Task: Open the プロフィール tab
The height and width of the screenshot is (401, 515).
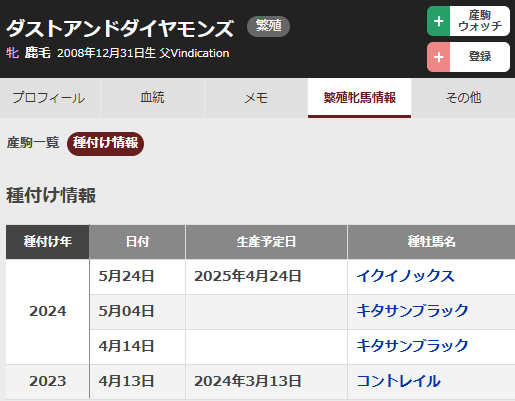Action: [x=50, y=98]
